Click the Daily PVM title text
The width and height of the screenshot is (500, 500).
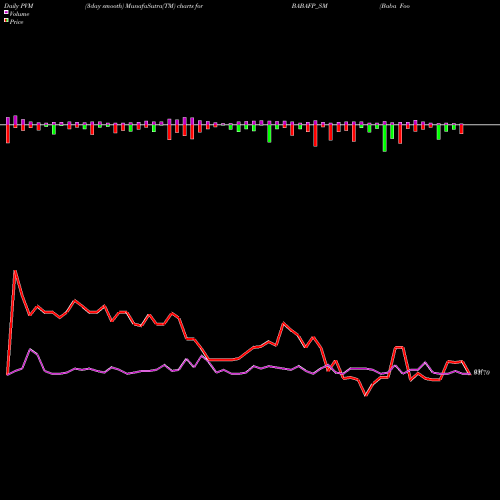pos(19,6)
